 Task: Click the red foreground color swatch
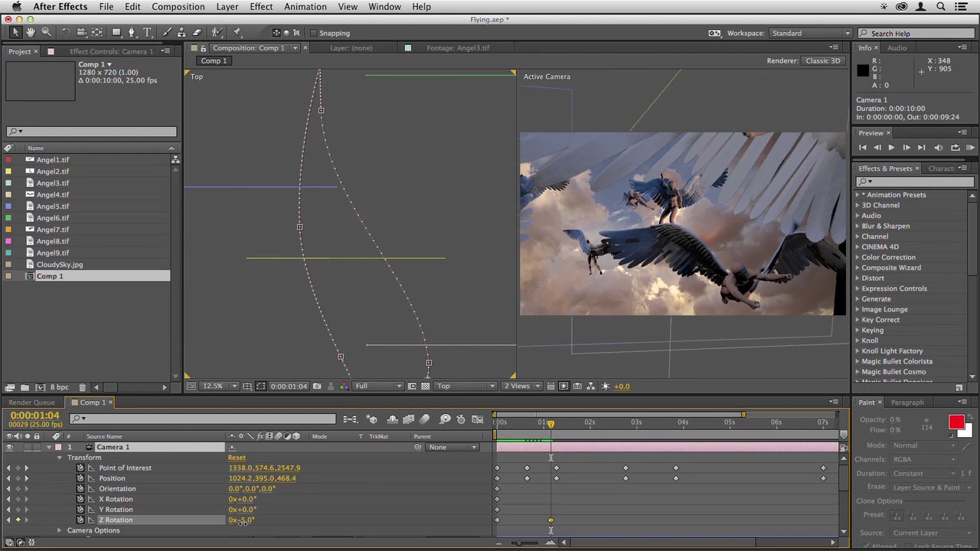point(955,423)
